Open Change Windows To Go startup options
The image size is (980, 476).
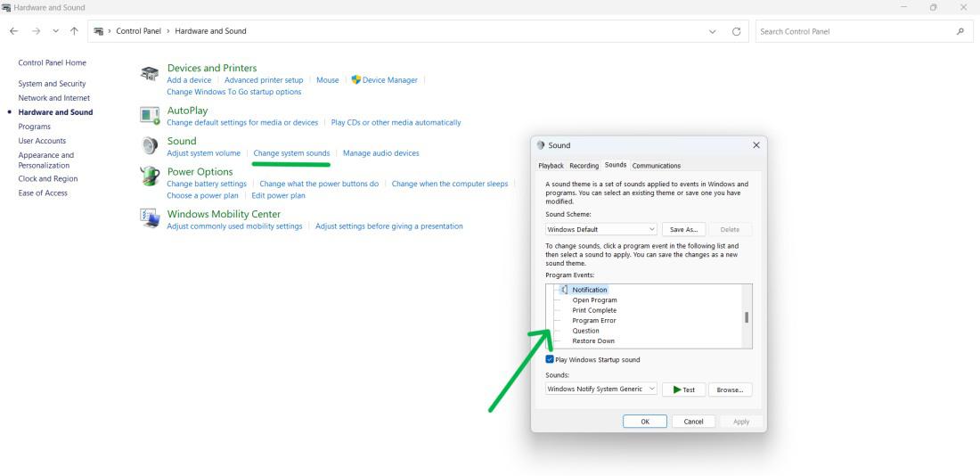[233, 92]
